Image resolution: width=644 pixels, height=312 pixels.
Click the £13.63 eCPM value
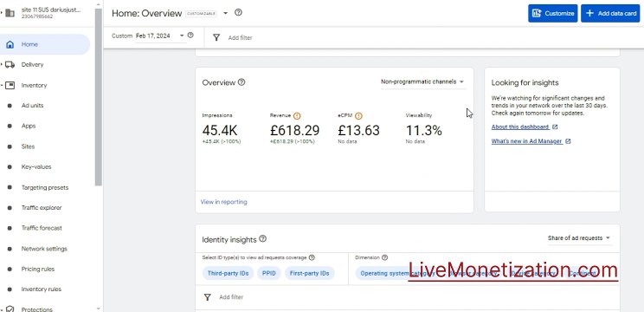click(358, 131)
